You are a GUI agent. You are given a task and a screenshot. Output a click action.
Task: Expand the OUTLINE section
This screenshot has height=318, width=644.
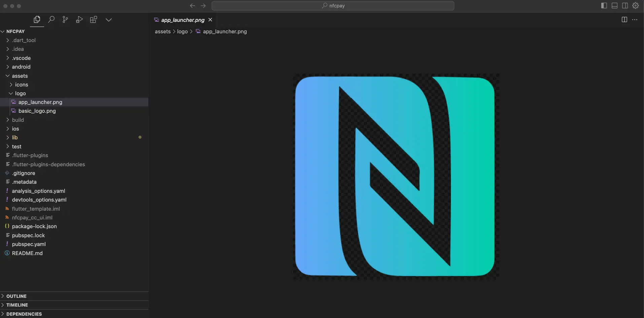tap(17, 296)
